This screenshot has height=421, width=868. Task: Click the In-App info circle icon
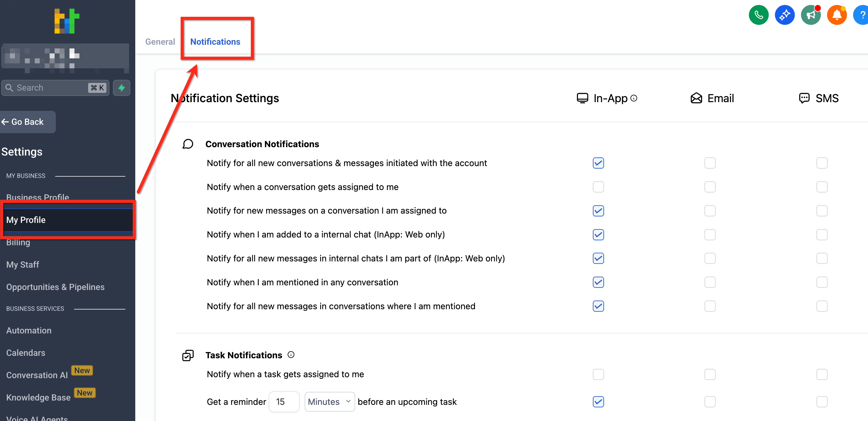click(634, 98)
